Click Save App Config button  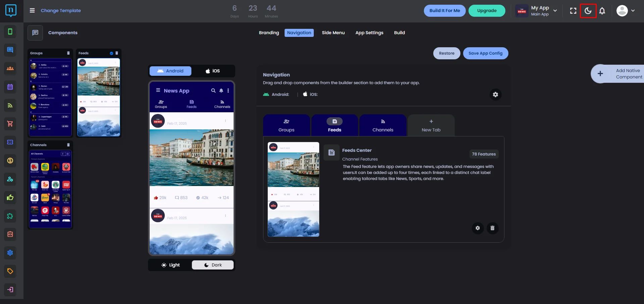click(486, 53)
